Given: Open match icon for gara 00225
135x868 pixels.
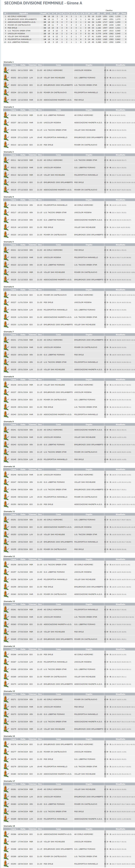Looking at the screenshot, I should click(x=6, y=280).
